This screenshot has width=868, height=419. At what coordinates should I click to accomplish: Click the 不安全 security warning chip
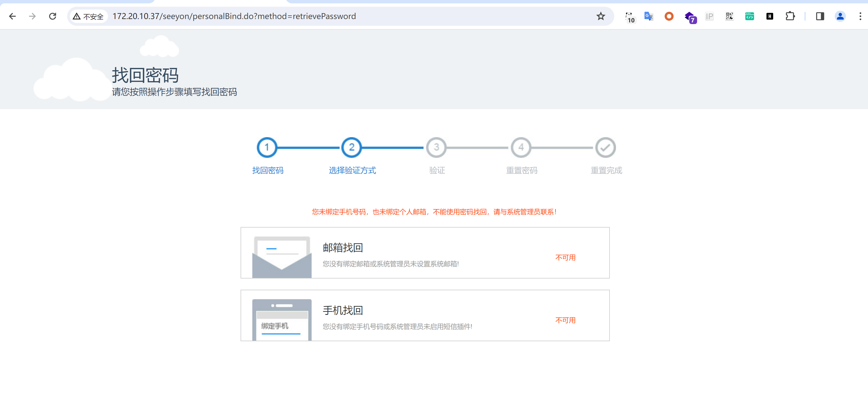click(89, 16)
